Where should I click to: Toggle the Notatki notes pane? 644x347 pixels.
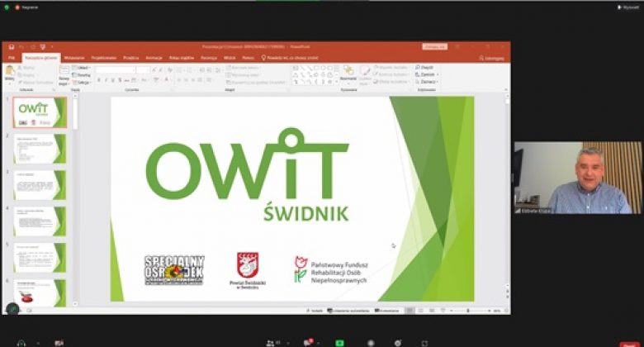[315, 311]
